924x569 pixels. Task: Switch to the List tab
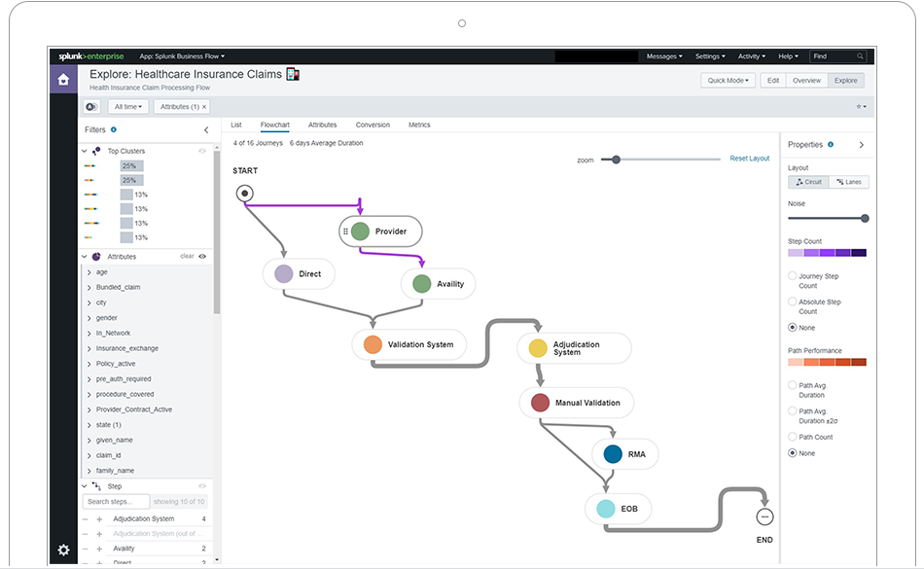tap(236, 124)
